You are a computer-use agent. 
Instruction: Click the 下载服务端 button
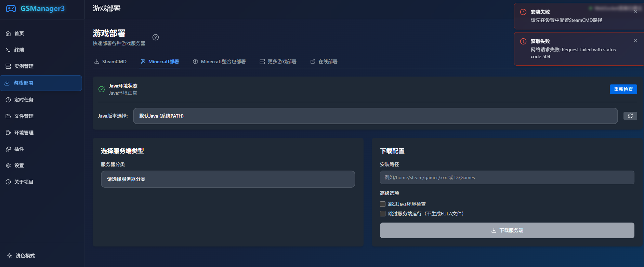click(x=507, y=230)
